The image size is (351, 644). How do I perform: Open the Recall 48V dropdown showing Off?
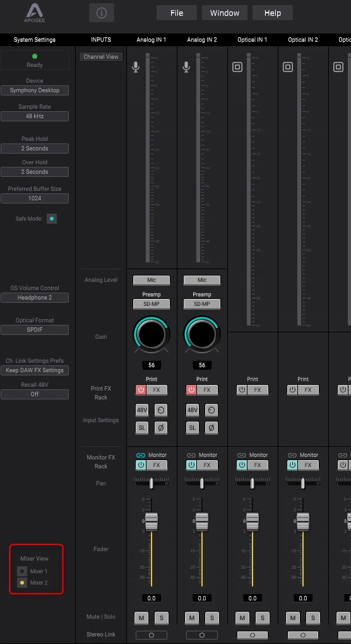click(x=35, y=394)
